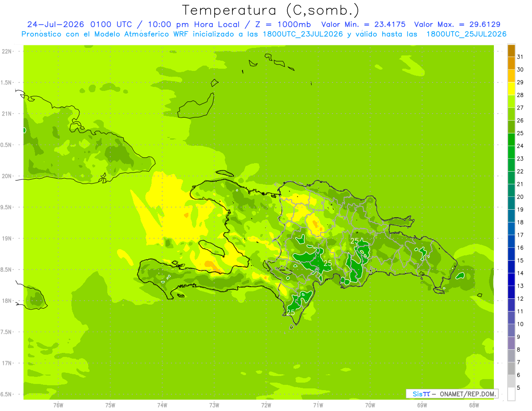Click legend value 16

coord(520,248)
